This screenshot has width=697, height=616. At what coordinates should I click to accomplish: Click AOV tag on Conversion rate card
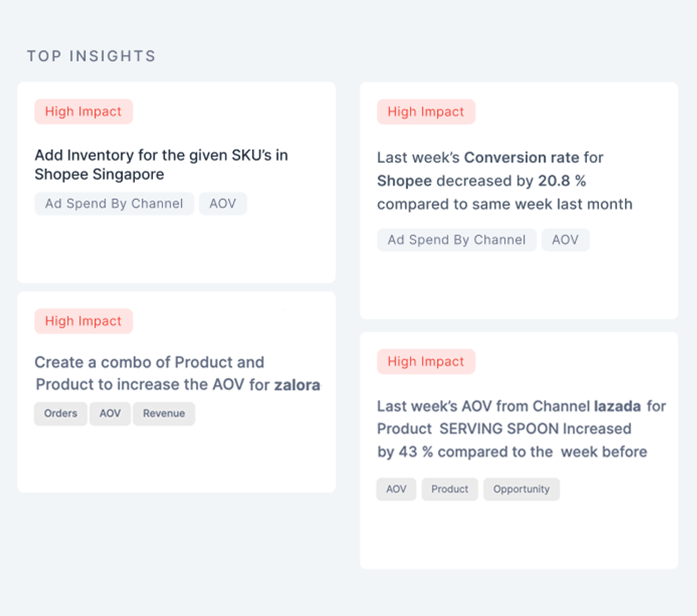[565, 240]
